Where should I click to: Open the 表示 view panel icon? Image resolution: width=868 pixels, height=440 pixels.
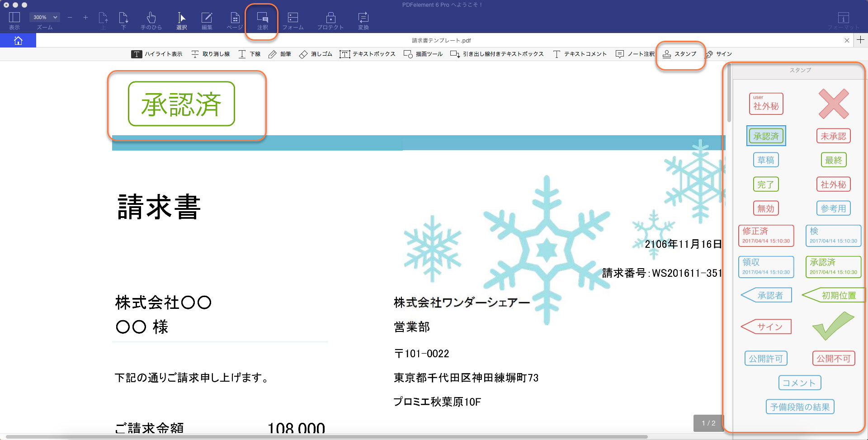[14, 21]
